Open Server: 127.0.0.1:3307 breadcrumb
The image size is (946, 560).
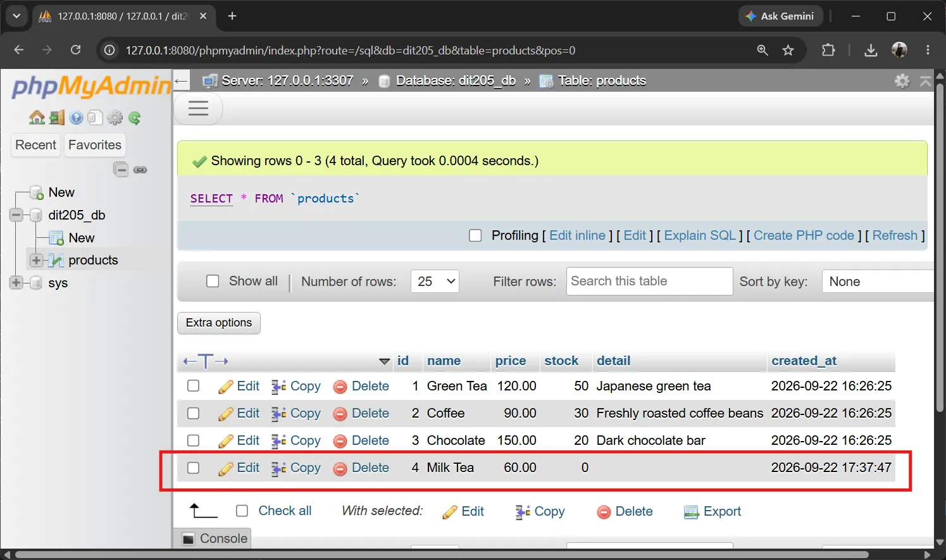coord(287,81)
